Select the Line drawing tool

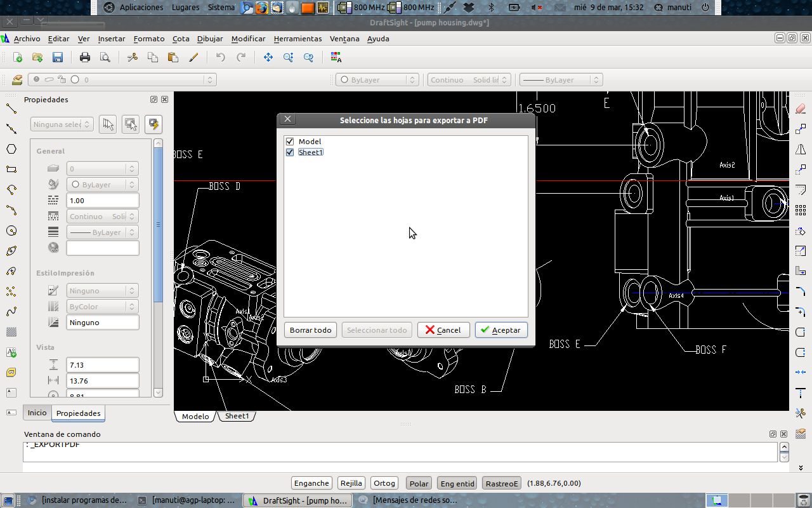tap(11, 108)
